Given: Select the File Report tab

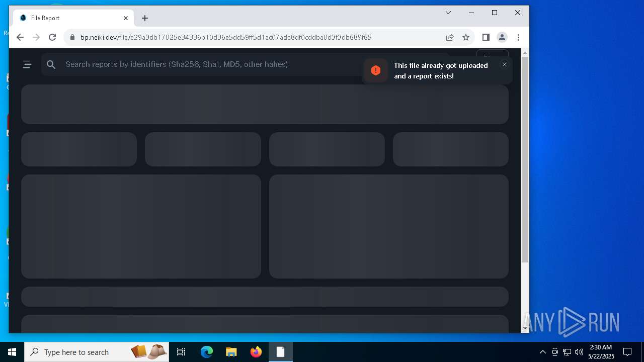Looking at the screenshot, I should (x=74, y=18).
